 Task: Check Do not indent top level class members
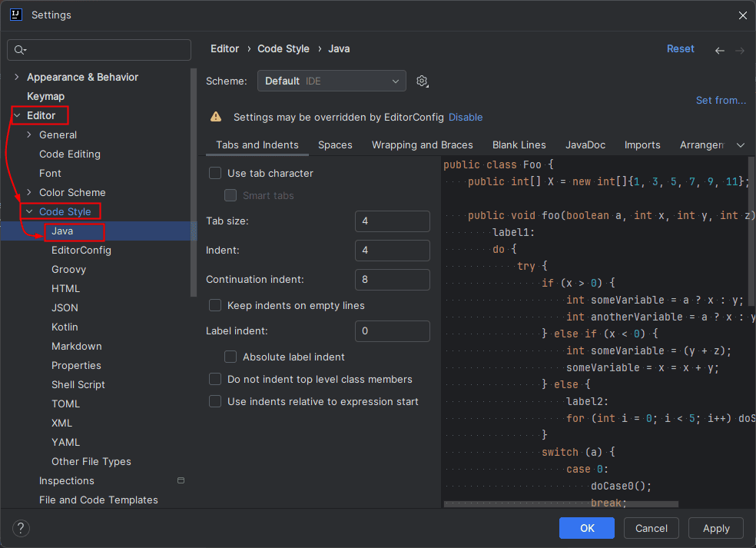pos(216,380)
